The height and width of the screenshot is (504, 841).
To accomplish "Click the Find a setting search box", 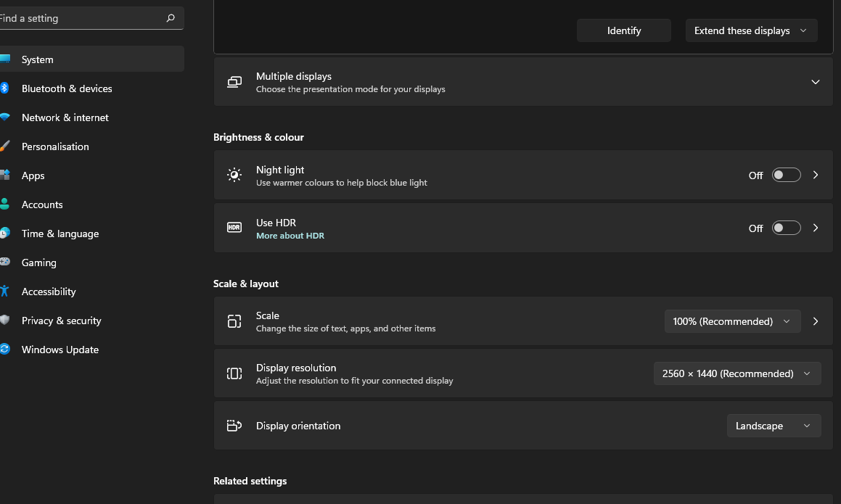I will point(80,18).
